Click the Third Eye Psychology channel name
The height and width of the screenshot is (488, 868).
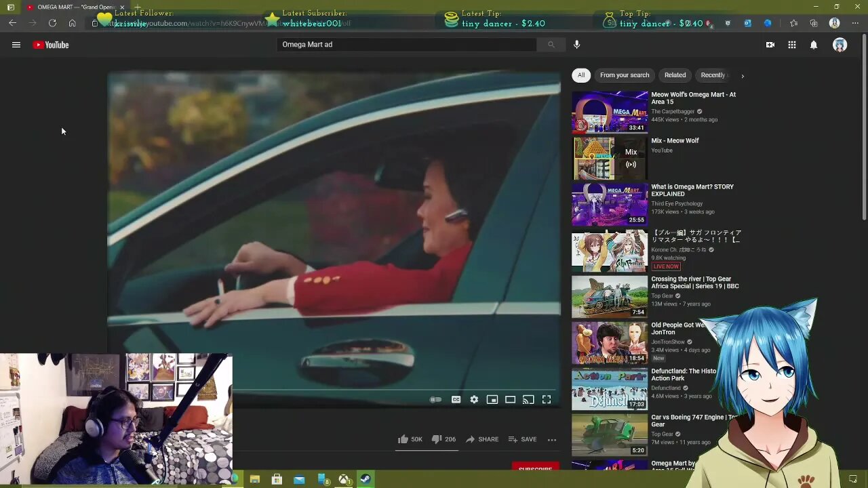tap(677, 203)
